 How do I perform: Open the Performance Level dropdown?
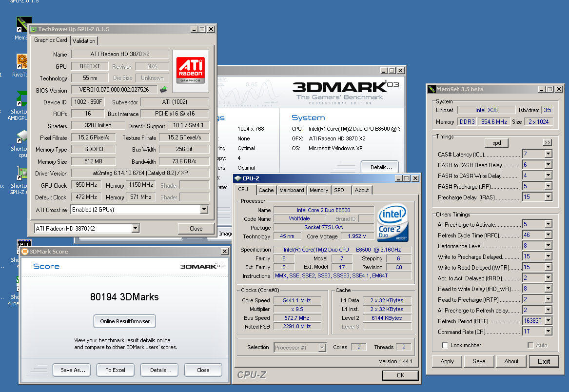tap(548, 246)
